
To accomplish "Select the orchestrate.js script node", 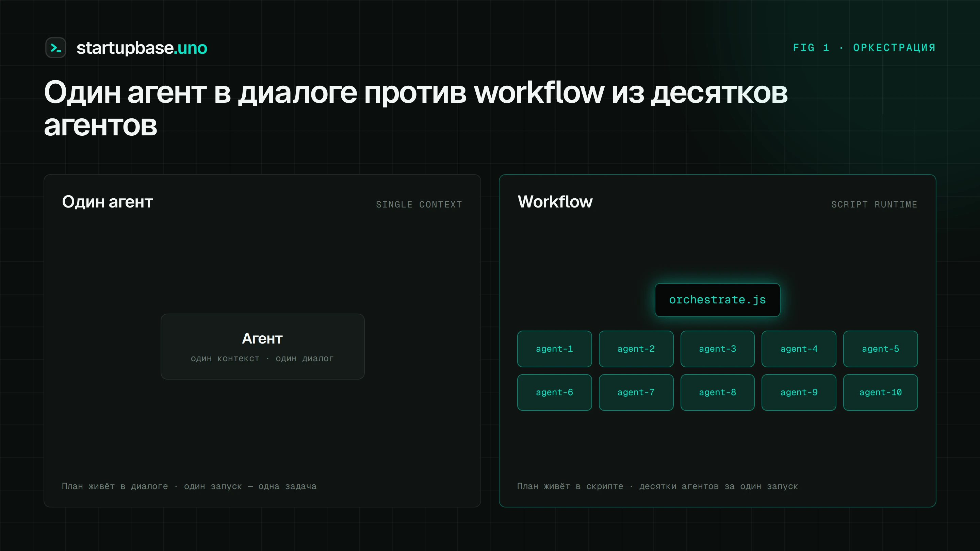I will point(717,300).
